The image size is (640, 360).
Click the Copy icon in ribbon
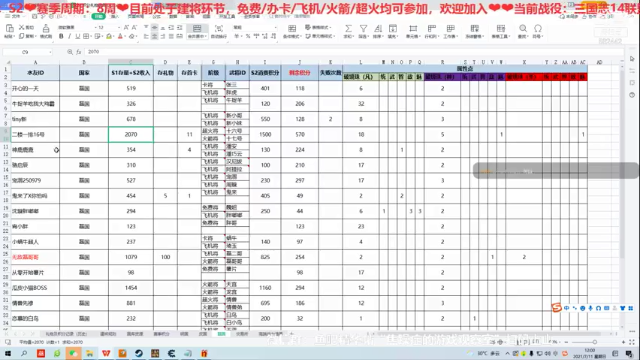pos(22,36)
